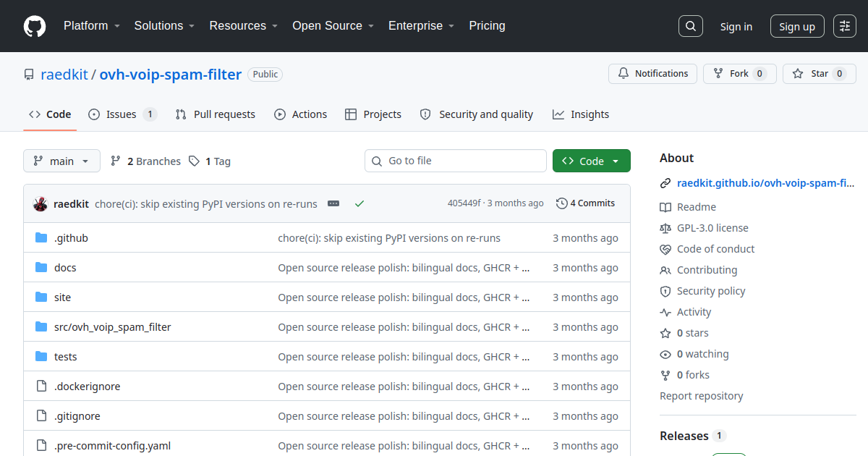
Task: Open Security and quality tab
Action: pos(477,114)
